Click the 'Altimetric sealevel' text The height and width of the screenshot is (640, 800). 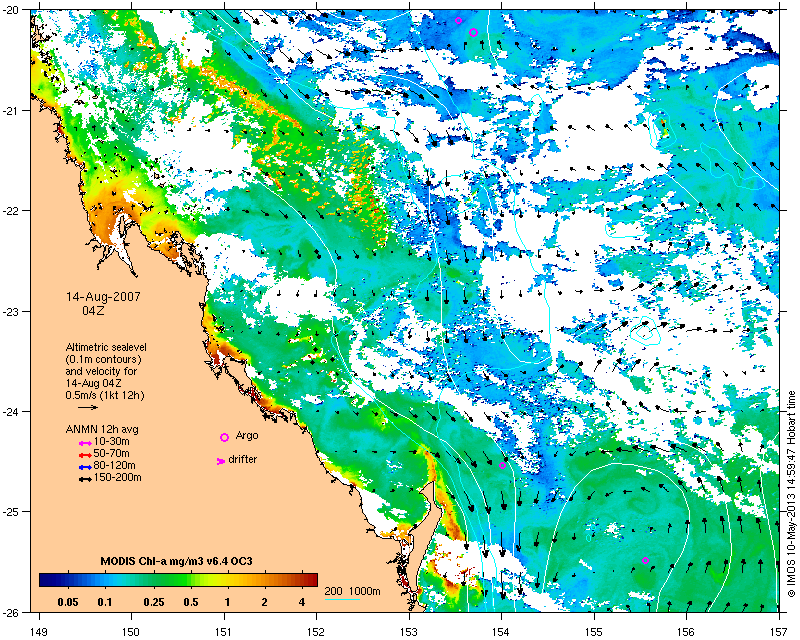[x=106, y=347]
